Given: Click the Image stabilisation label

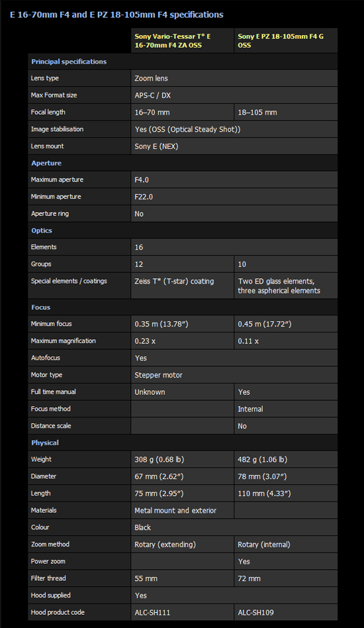Looking at the screenshot, I should point(57,129).
